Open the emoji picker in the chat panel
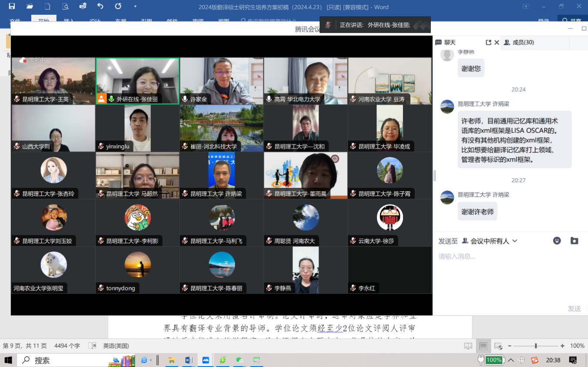The image size is (588, 367). pyautogui.click(x=557, y=240)
